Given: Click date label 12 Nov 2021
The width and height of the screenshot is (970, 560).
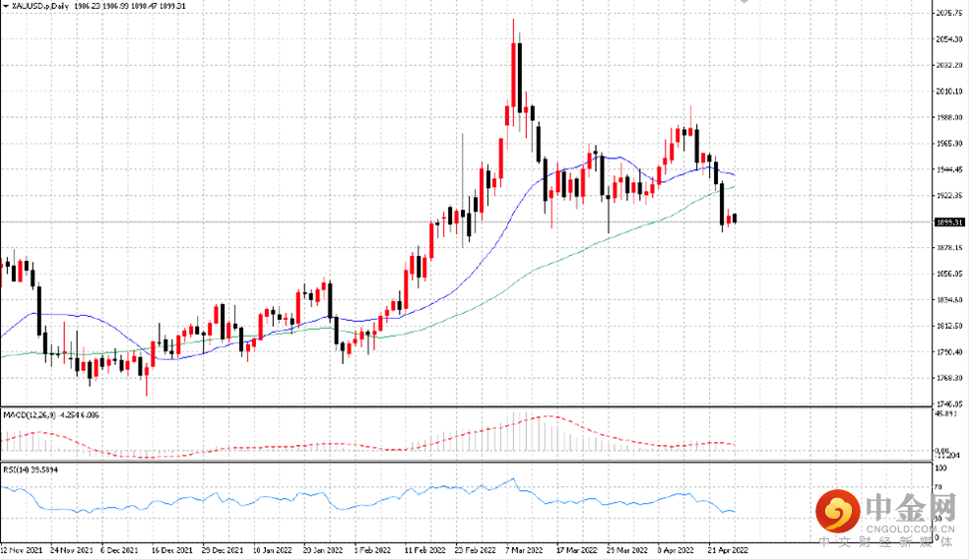Looking at the screenshot, I should 21,550.
